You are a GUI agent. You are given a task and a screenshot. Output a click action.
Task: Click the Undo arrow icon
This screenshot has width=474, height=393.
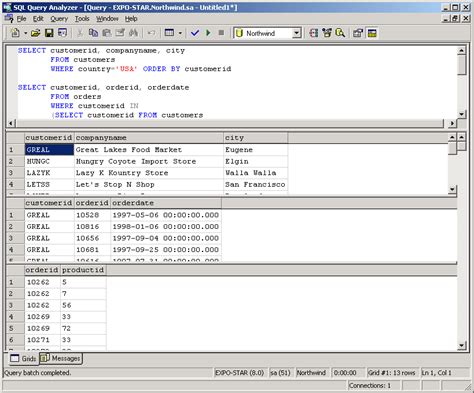(151, 33)
